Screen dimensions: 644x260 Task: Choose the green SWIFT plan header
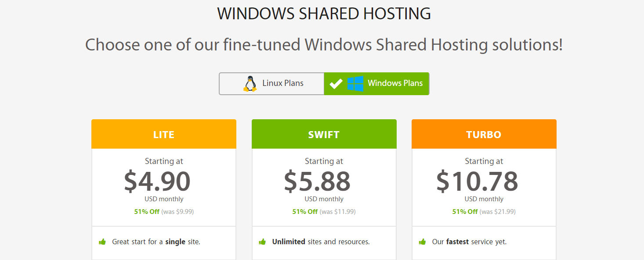tap(324, 134)
